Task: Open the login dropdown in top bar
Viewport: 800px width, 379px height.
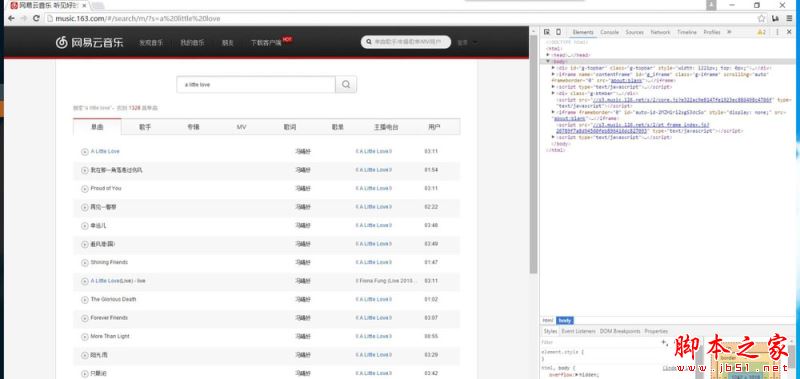Action: pos(467,42)
